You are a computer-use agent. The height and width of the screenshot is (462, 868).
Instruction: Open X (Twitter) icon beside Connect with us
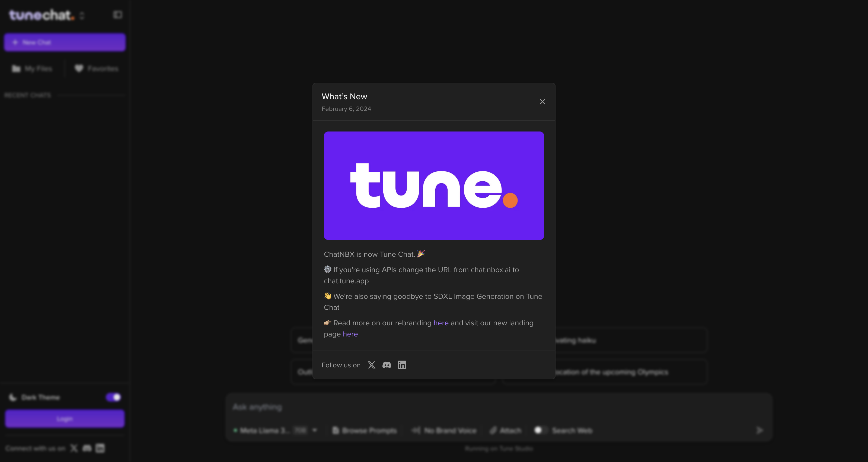click(74, 448)
